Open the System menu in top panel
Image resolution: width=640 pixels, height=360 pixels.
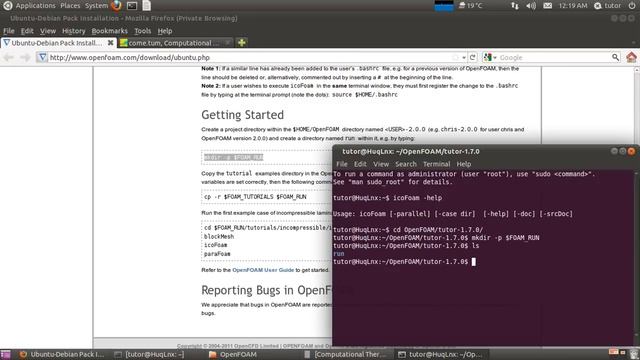[96, 6]
